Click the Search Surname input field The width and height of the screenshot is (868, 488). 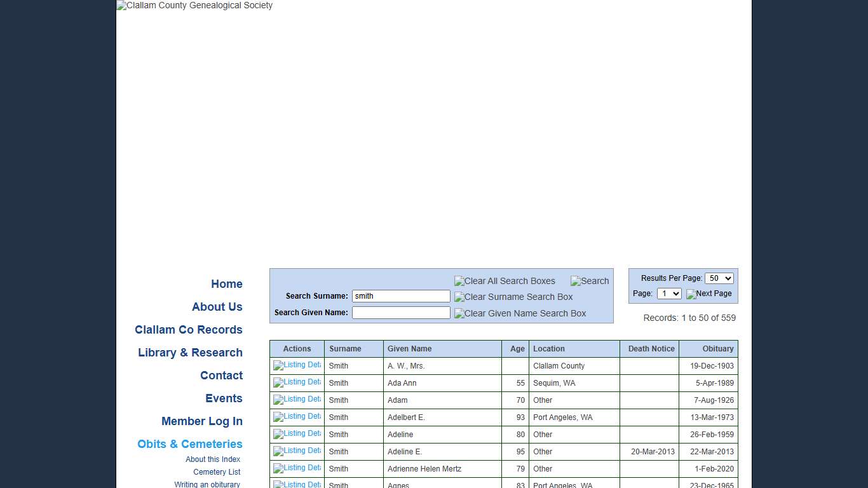click(400, 296)
